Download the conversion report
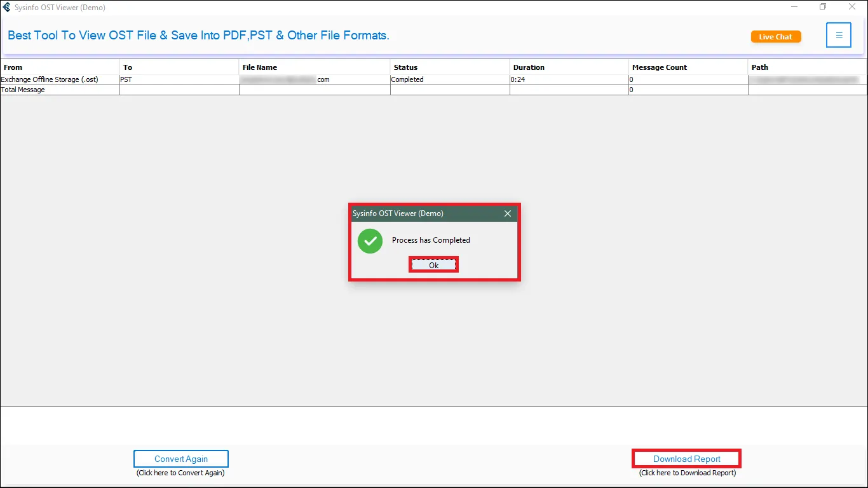 point(686,459)
